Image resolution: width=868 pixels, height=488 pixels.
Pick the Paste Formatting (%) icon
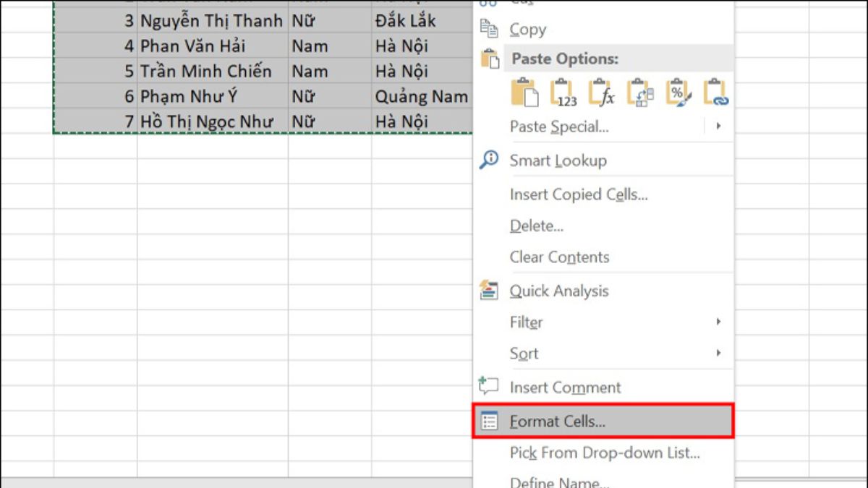pos(678,93)
